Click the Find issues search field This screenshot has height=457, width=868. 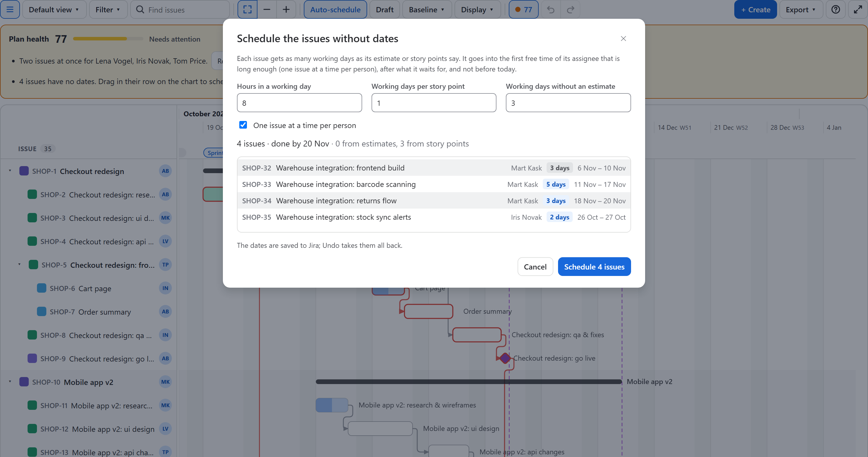180,9
